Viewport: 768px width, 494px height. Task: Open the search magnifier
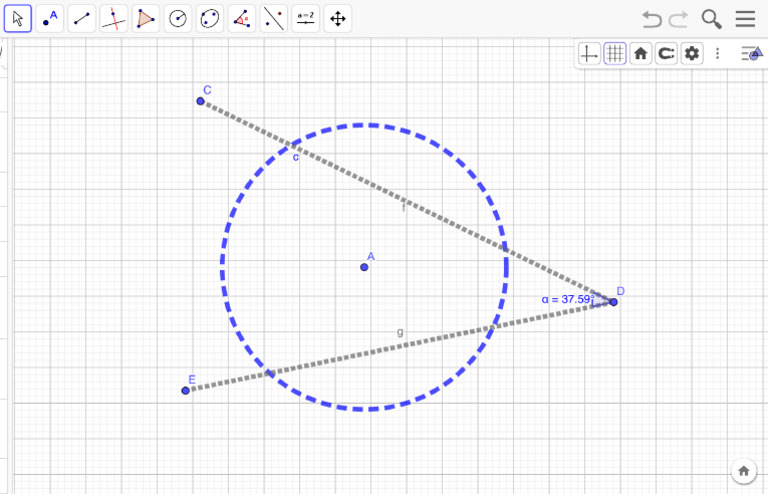[711, 19]
